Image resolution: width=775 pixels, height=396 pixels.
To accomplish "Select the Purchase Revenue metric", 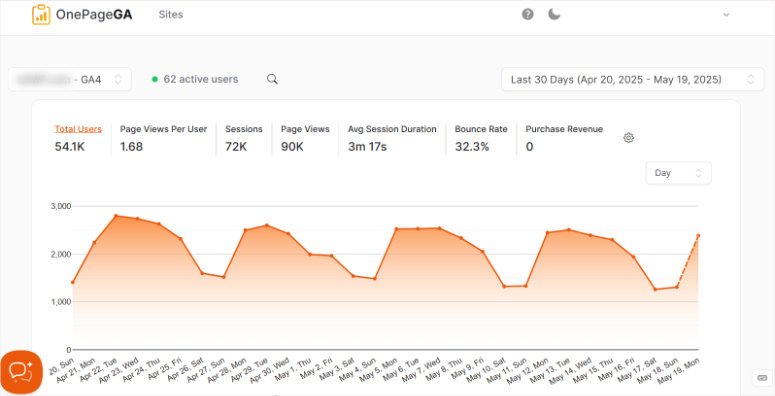I will (564, 129).
